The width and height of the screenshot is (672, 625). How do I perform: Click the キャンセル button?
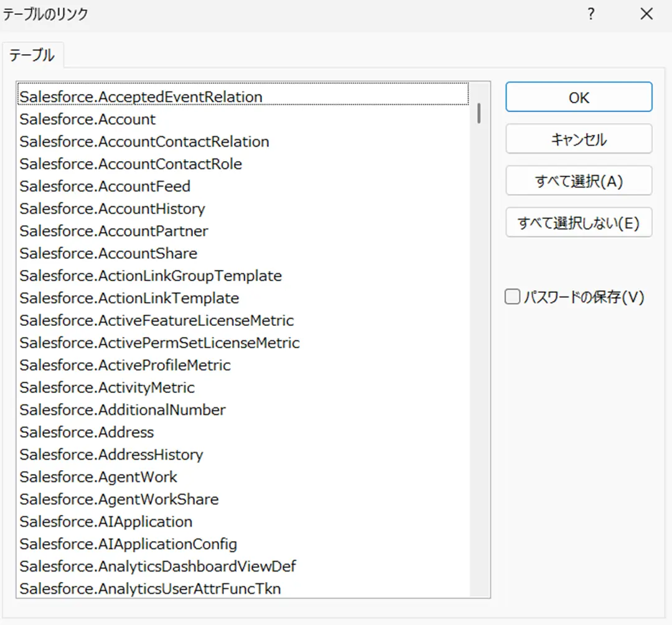tap(578, 139)
